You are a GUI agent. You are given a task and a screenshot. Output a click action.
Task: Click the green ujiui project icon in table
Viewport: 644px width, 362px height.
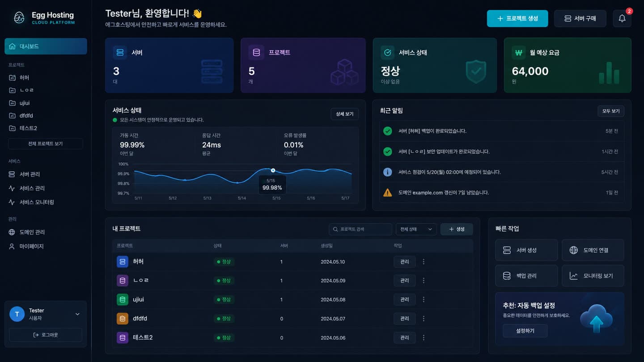click(123, 299)
